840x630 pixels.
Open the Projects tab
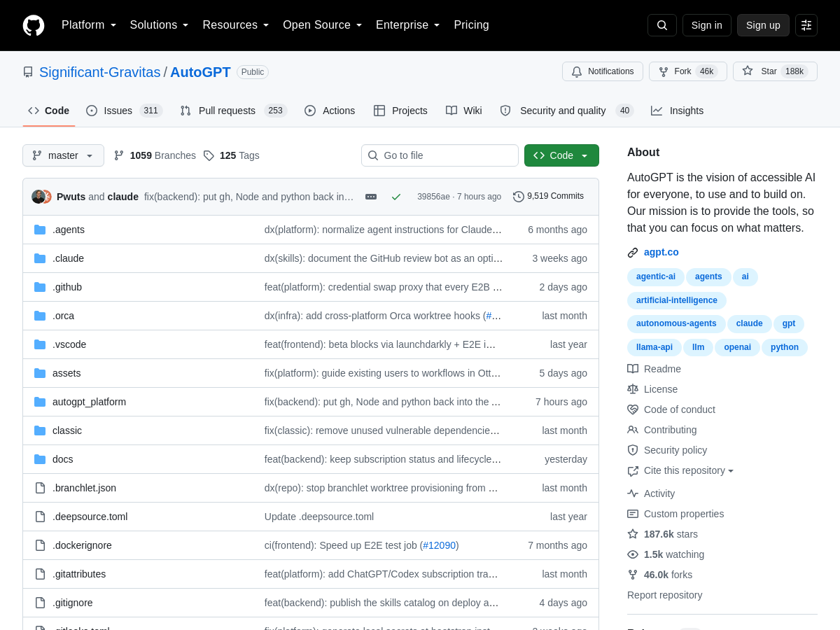point(400,111)
